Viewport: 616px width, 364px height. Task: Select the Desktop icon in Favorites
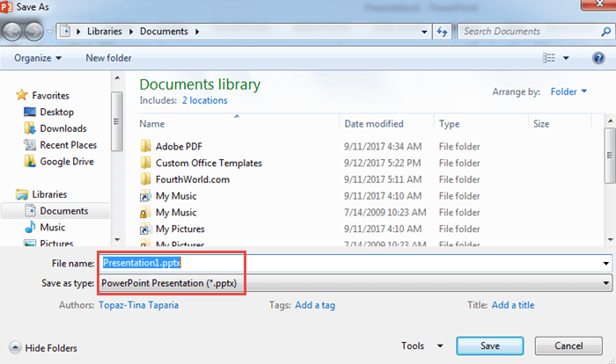(30, 112)
